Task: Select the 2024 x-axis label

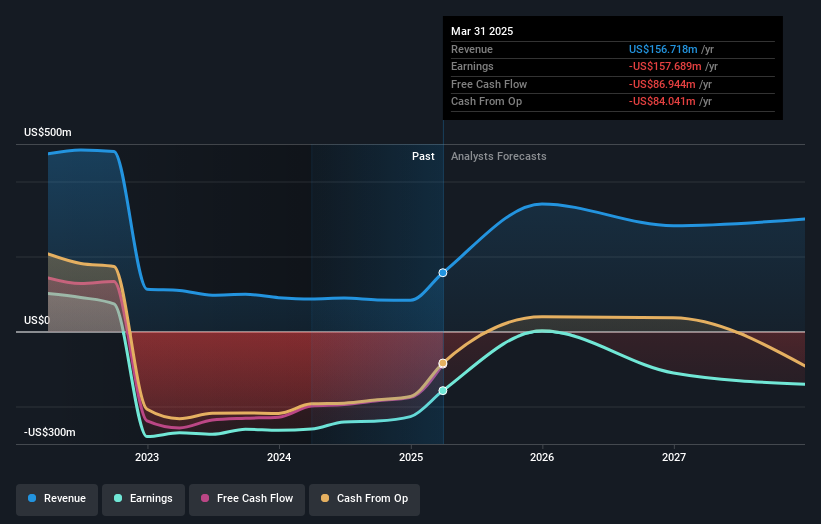Action: 279,458
